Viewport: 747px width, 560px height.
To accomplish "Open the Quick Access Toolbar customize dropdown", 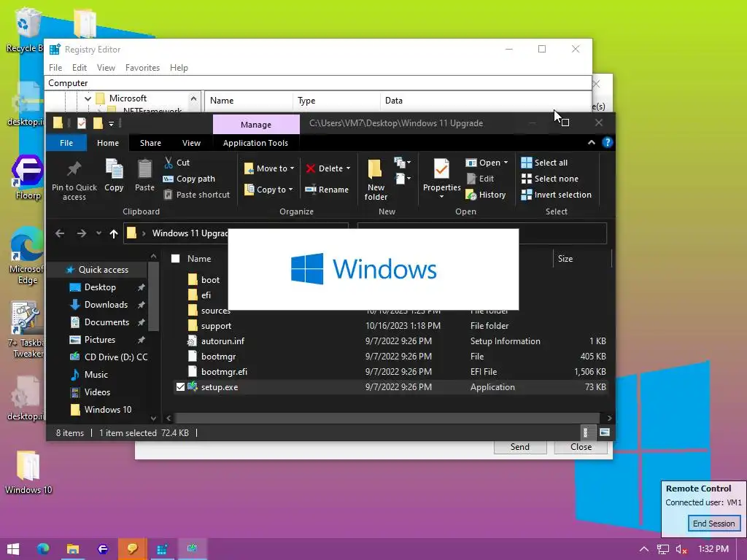I will click(x=111, y=123).
